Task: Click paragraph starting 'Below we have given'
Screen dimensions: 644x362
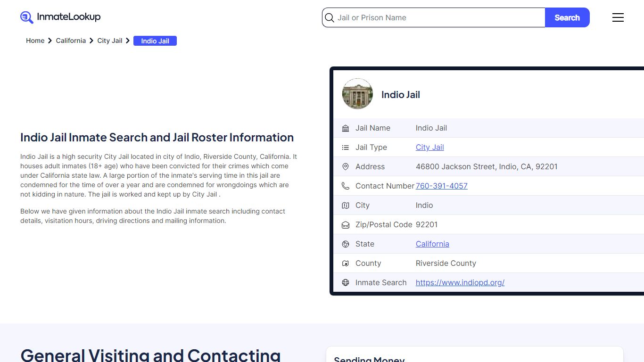Action: 153,216
